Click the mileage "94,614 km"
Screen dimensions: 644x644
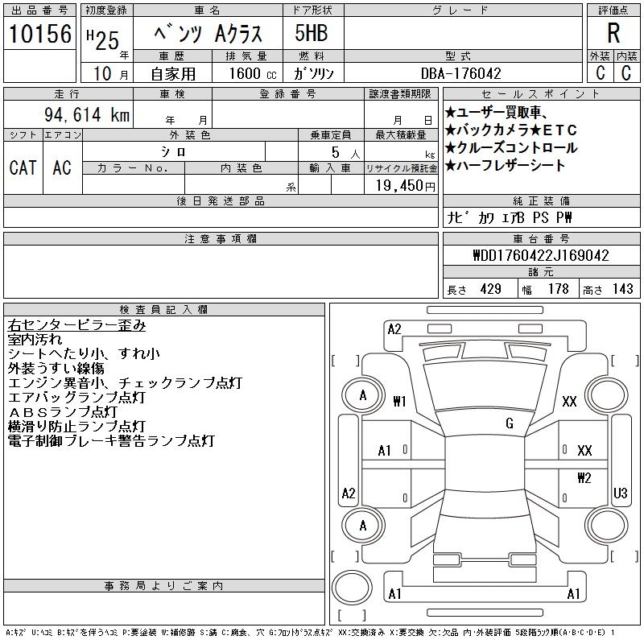87,114
